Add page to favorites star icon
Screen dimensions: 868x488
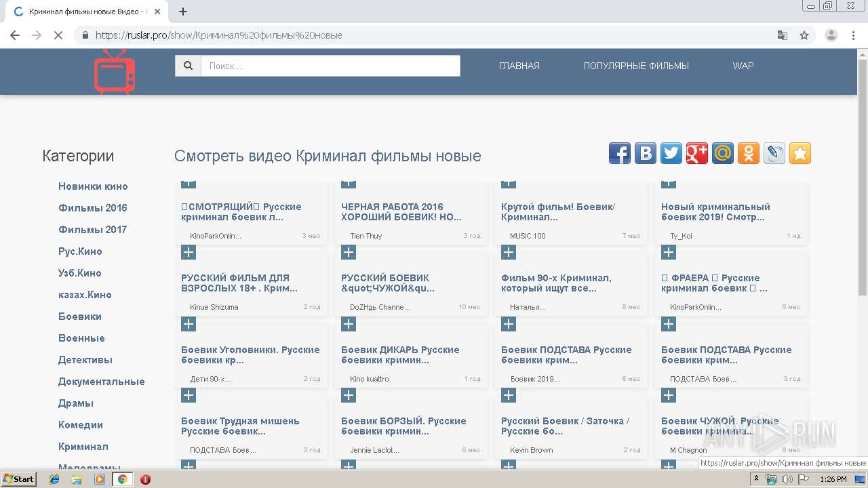(x=800, y=154)
